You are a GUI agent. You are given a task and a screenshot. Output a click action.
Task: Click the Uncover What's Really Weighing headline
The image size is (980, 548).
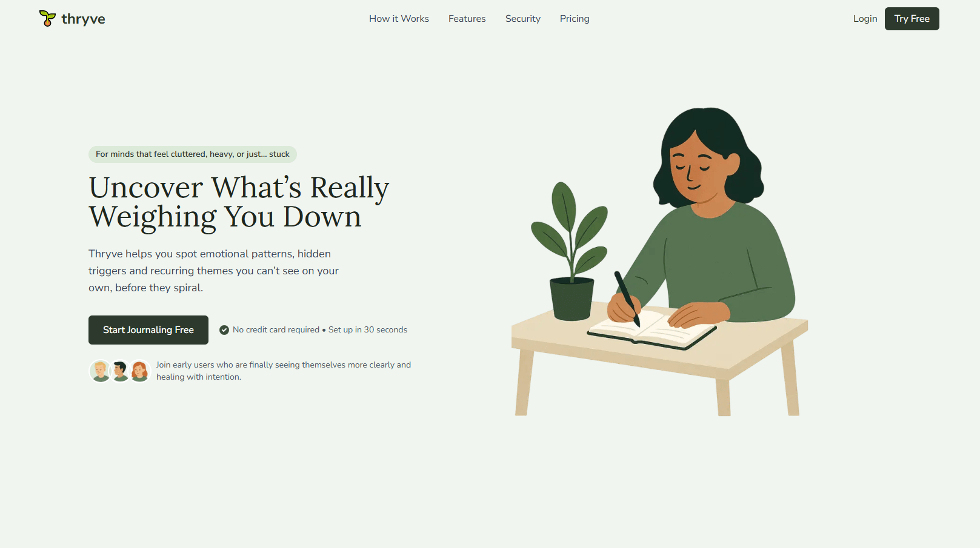pyautogui.click(x=239, y=202)
